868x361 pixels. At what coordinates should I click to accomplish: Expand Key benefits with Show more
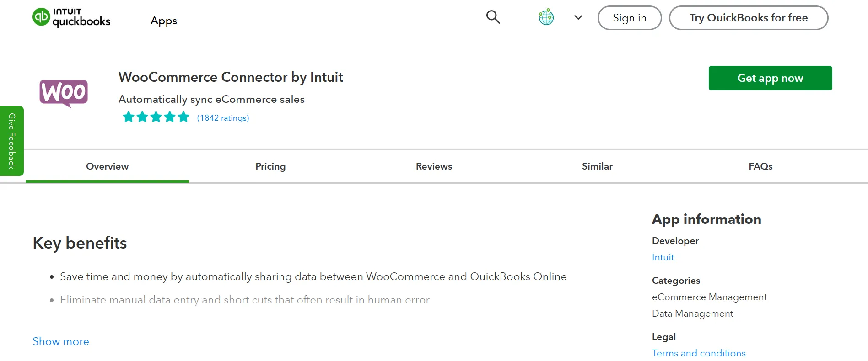coord(61,341)
